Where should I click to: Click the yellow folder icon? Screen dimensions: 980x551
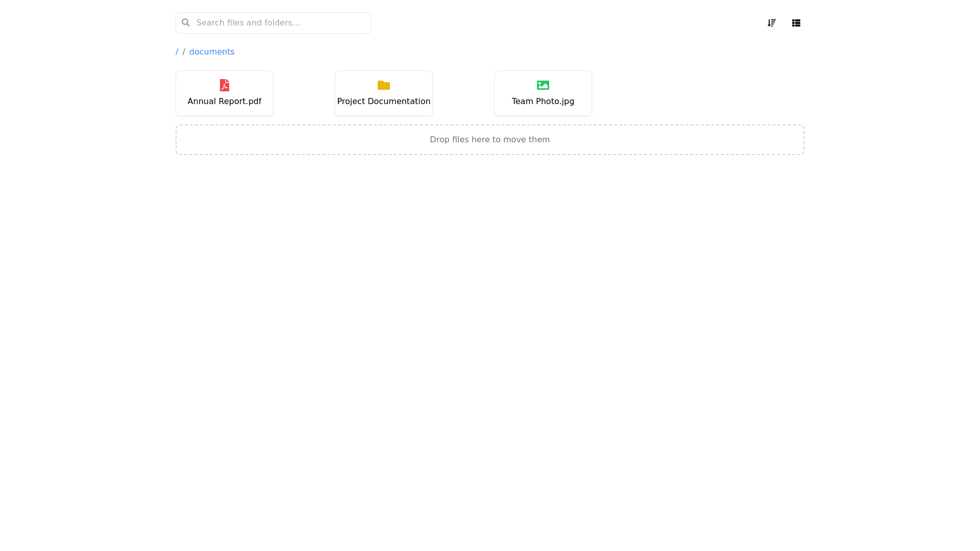384,85
